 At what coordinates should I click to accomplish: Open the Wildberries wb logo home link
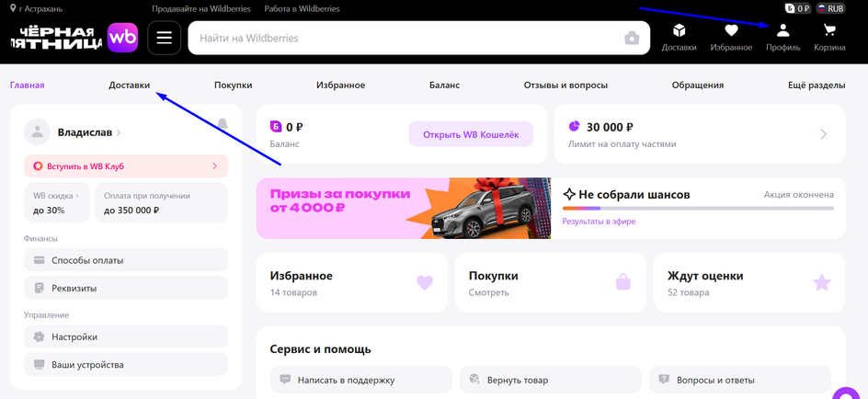(122, 38)
